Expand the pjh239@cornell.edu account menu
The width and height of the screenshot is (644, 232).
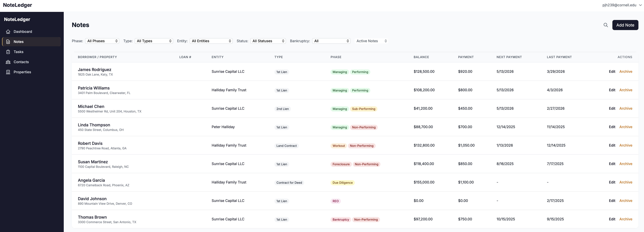(621, 5)
